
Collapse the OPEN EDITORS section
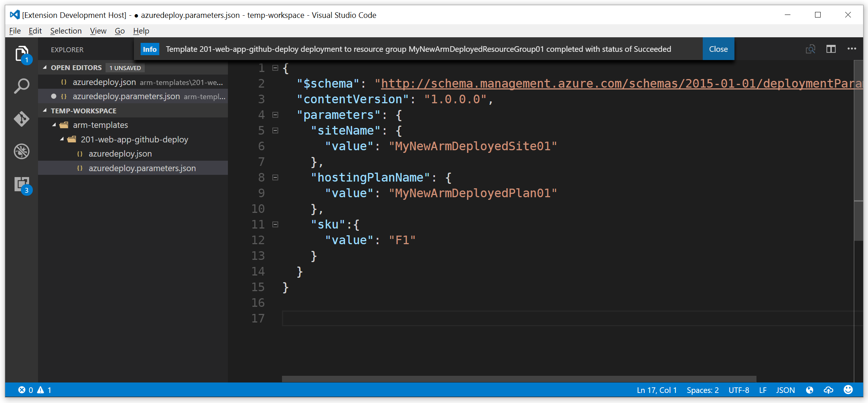(x=45, y=67)
